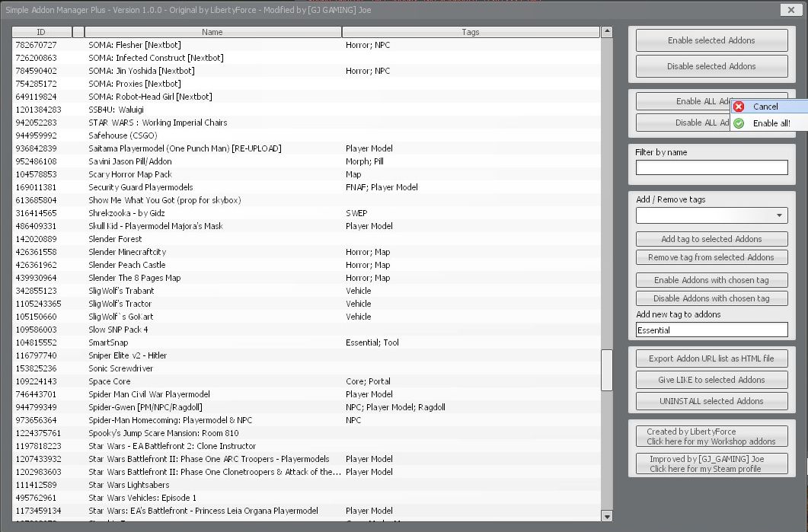Viewport: 808px width, 532px height.
Task: Click Disable Addons with chosen tag
Action: (711, 298)
